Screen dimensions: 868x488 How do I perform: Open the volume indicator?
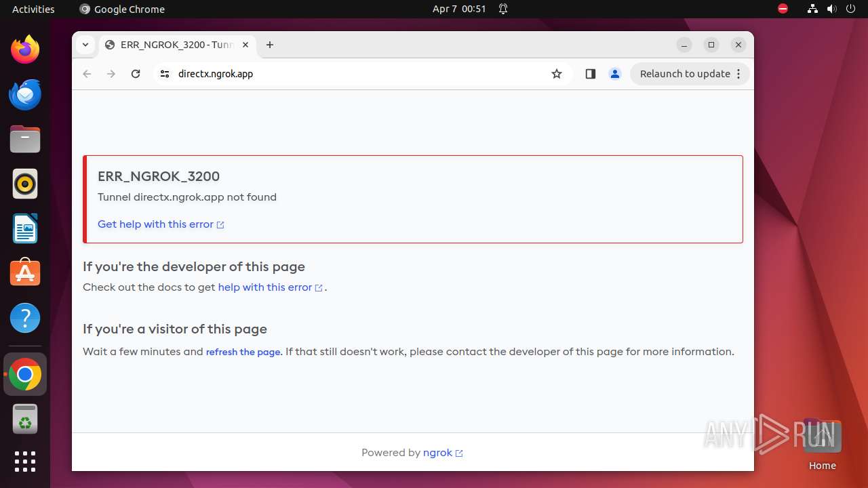tap(831, 9)
